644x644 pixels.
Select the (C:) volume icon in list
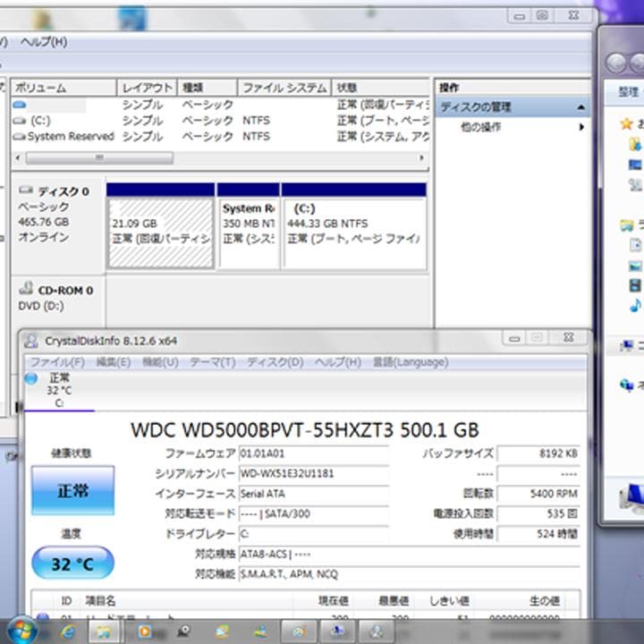point(20,121)
